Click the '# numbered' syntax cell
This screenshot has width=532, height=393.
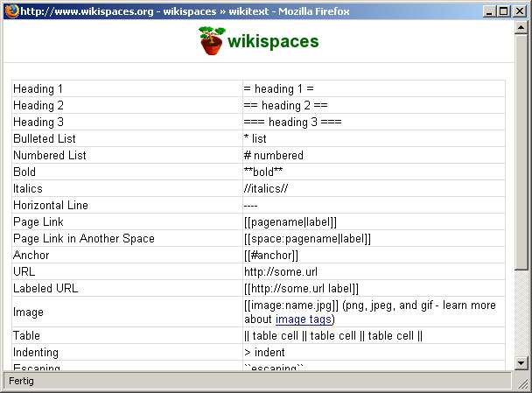(x=374, y=156)
